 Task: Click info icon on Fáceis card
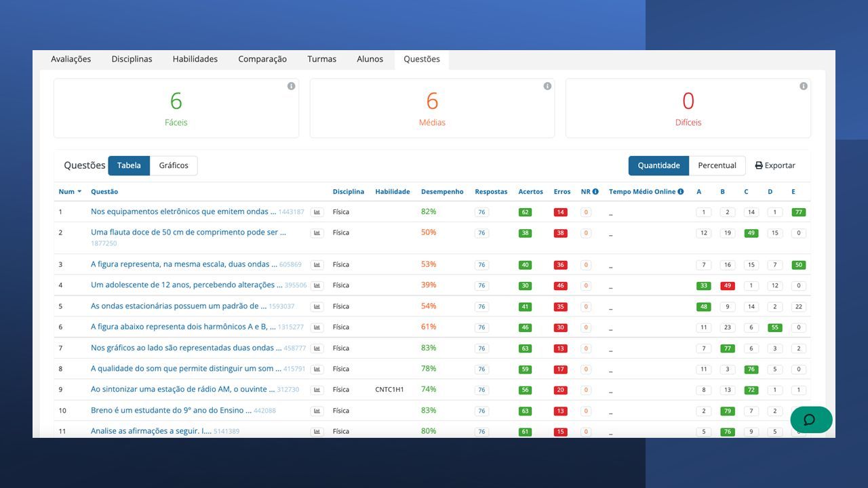pyautogui.click(x=291, y=86)
